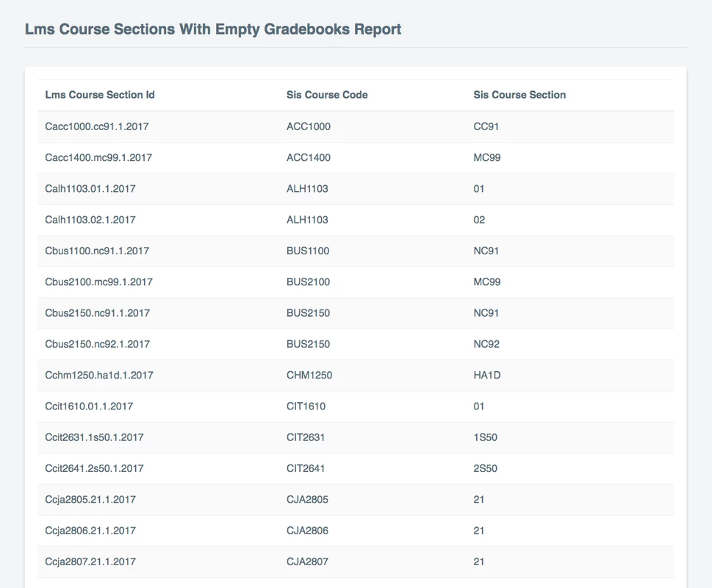This screenshot has width=712, height=588.
Task: Click section MC99 in the ACC1400 row
Action: (x=487, y=157)
